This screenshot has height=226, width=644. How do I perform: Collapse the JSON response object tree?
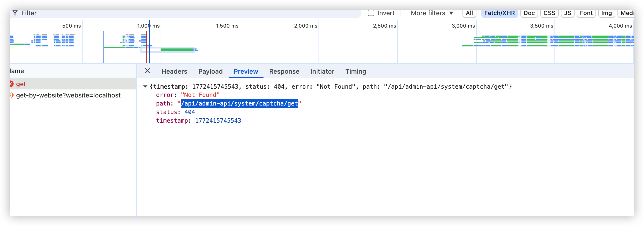pos(145,86)
